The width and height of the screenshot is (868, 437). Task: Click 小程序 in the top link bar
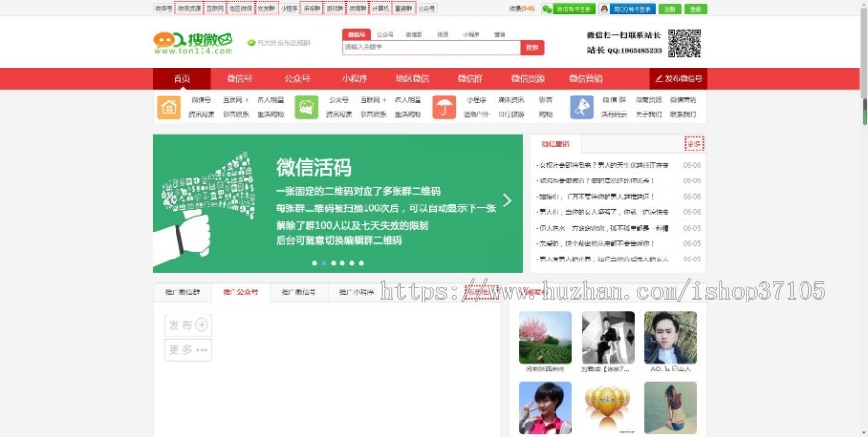pyautogui.click(x=288, y=9)
